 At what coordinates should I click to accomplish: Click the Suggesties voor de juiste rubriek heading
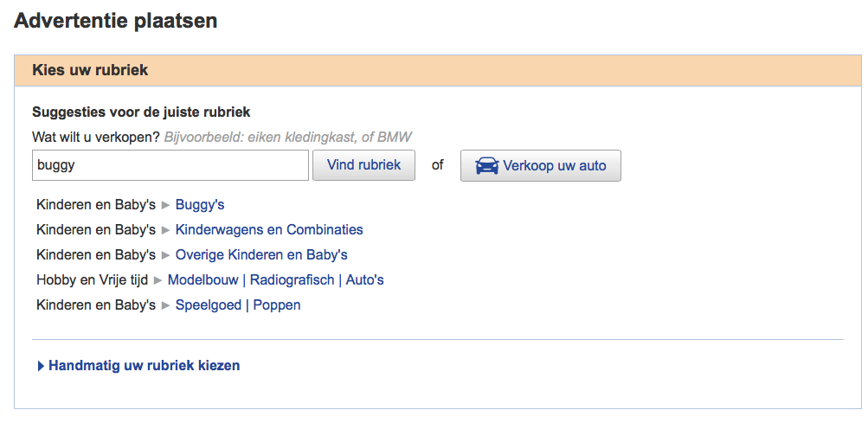[x=141, y=112]
